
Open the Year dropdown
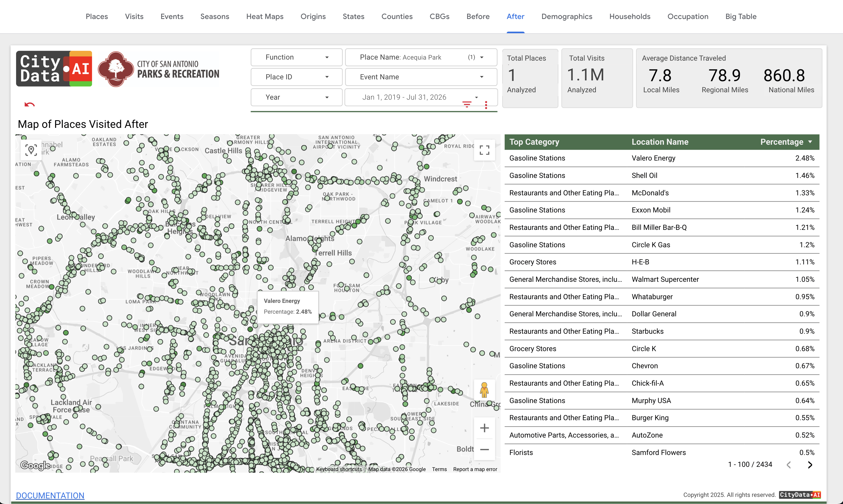click(296, 97)
